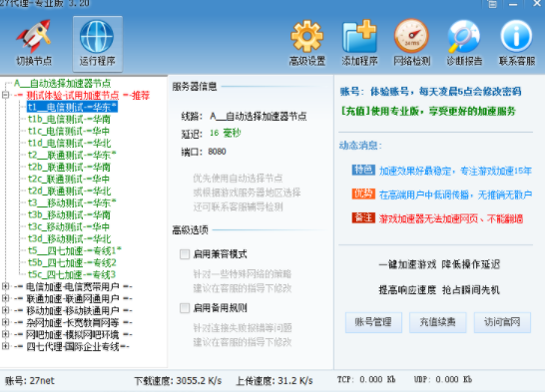This screenshot has width=545, height=392.
Task: Select node t2c_联通测试-华中
Action: [x=69, y=179]
